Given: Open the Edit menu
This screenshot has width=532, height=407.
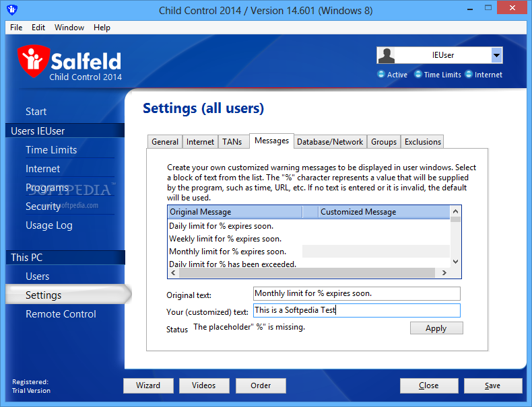Looking at the screenshot, I should click(x=38, y=28).
